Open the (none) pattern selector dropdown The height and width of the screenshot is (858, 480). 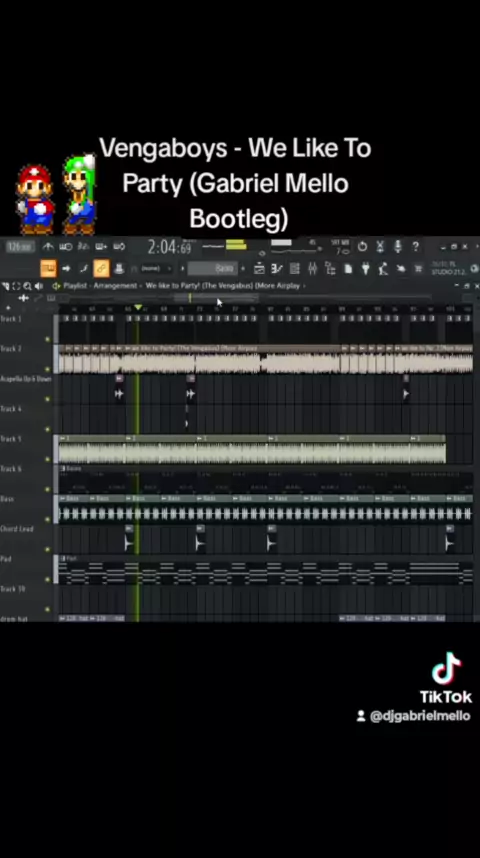(154, 268)
